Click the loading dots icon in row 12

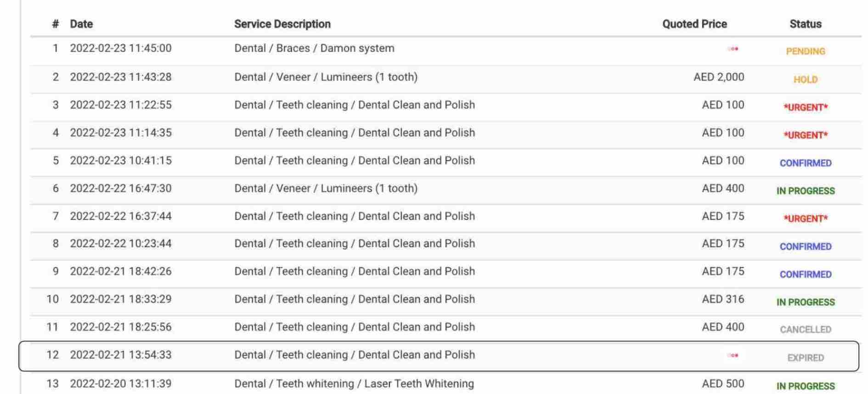(733, 355)
